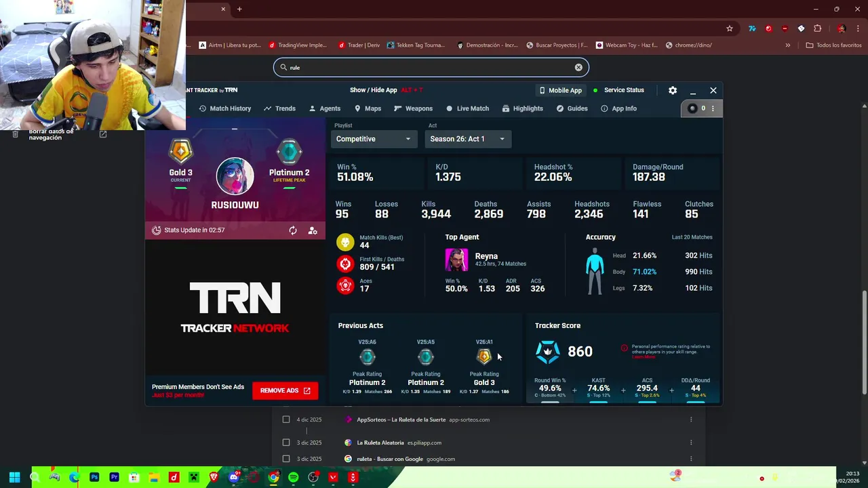Screen dimensions: 868x488
Task: Click the Gold 3 current rank badge
Action: pyautogui.click(x=180, y=151)
